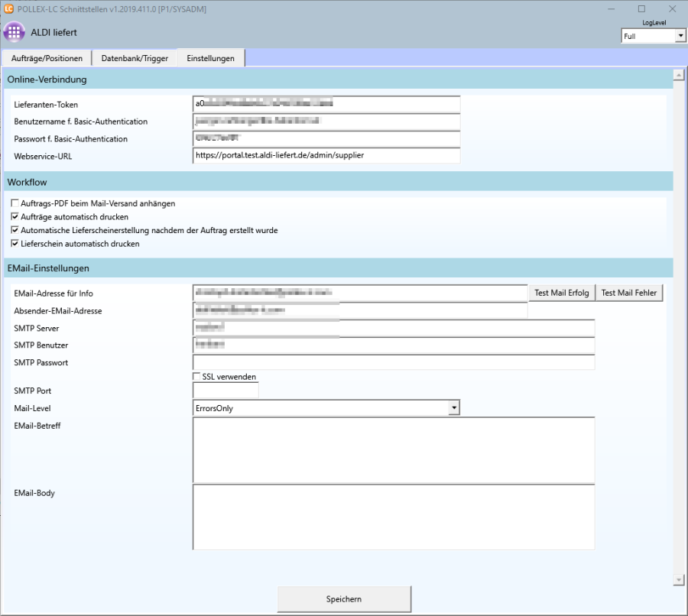Click the scrollbar up arrow
The image size is (688, 616).
(x=677, y=75)
